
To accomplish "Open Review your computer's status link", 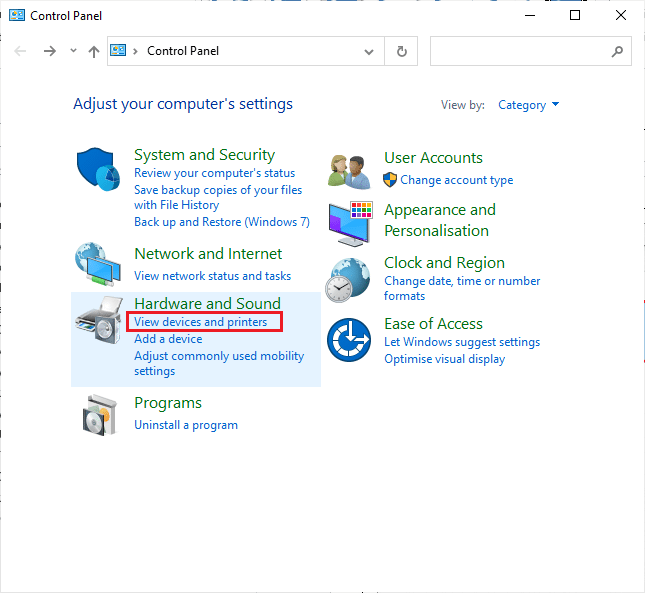I will pos(215,174).
